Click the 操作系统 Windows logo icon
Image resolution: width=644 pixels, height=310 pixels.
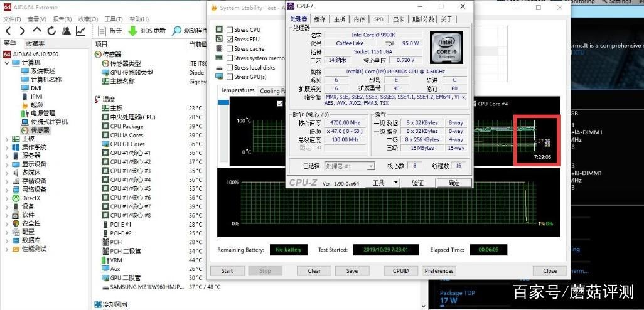pyautogui.click(x=16, y=147)
